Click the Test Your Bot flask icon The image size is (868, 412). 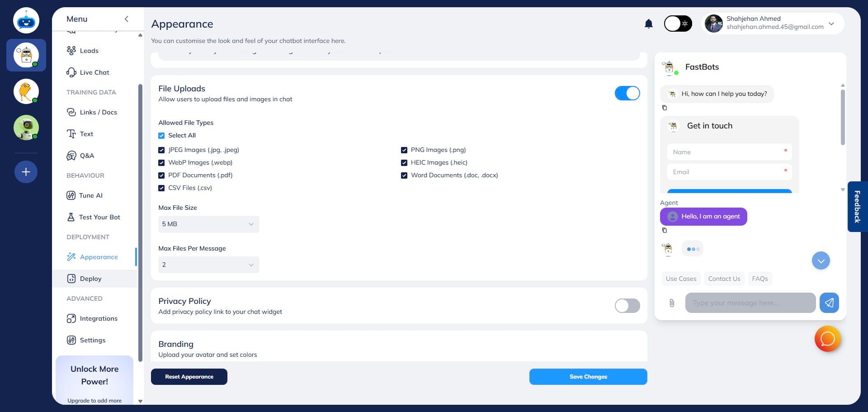click(71, 217)
